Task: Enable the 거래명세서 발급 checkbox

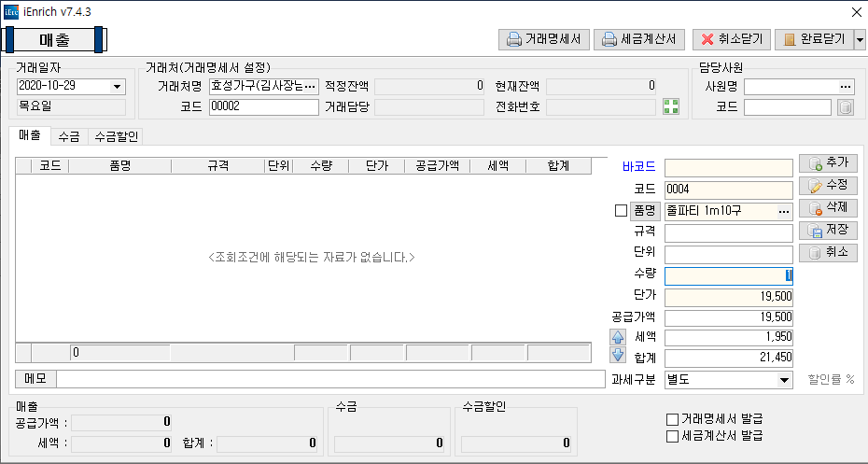Action: click(672, 418)
